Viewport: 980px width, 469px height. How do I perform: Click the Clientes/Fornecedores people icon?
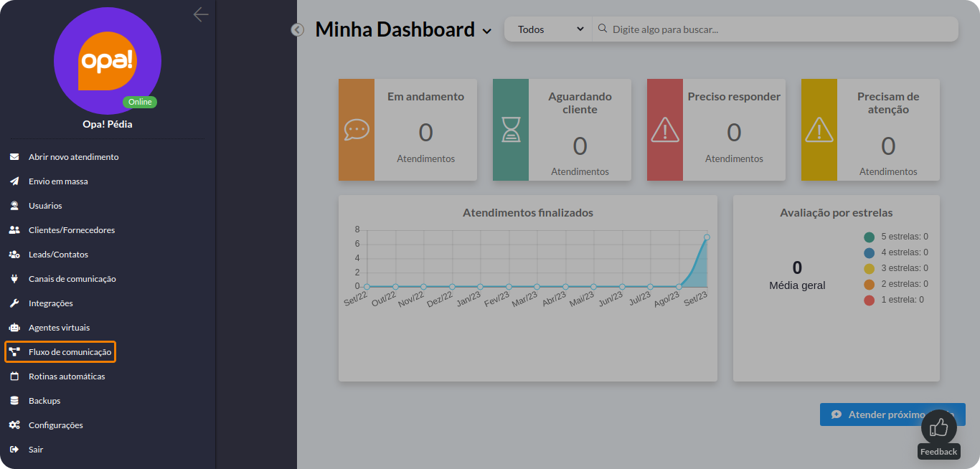coord(14,230)
